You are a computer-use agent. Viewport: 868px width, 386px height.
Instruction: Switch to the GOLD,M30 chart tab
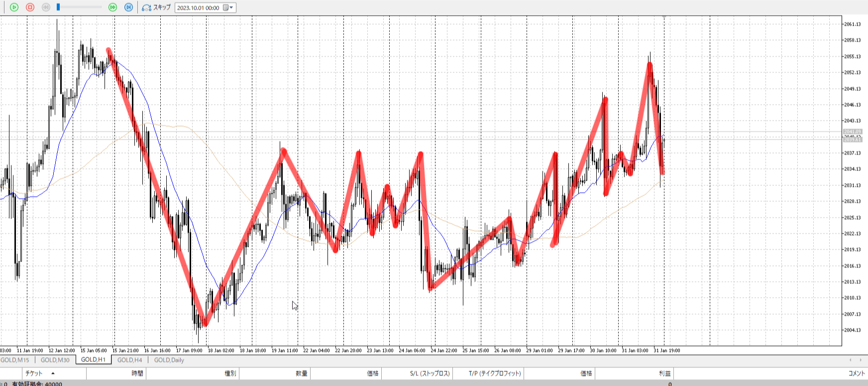coord(55,360)
